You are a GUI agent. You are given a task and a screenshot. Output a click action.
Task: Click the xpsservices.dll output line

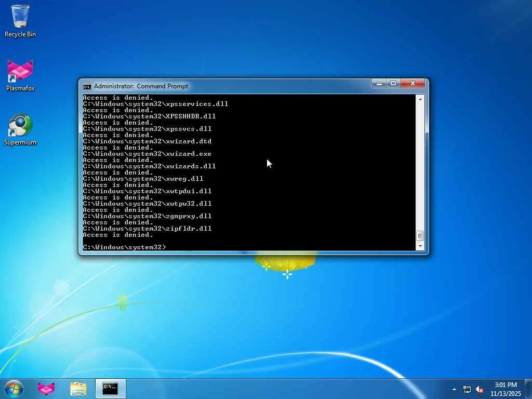point(155,104)
